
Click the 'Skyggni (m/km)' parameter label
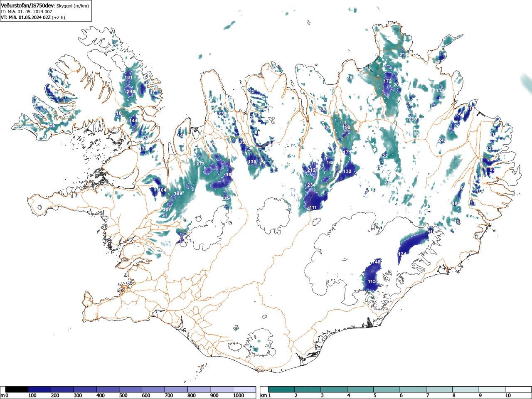click(x=72, y=5)
